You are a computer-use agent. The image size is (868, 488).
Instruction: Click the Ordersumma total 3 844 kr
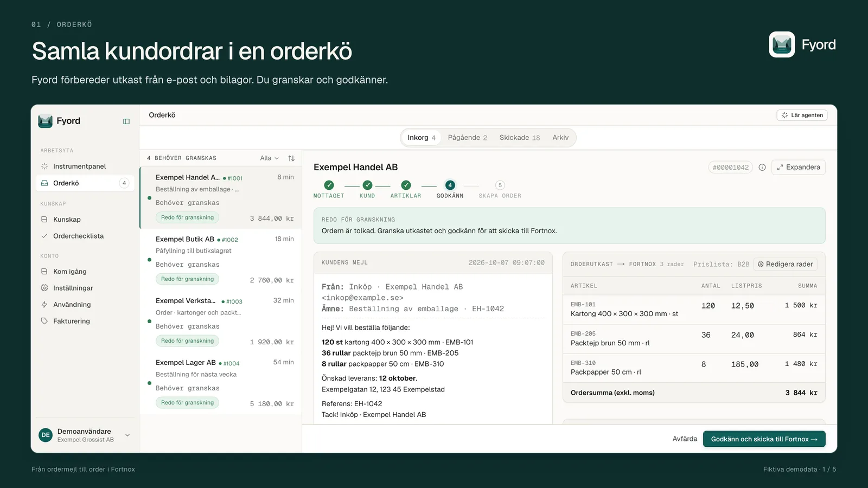(x=801, y=393)
